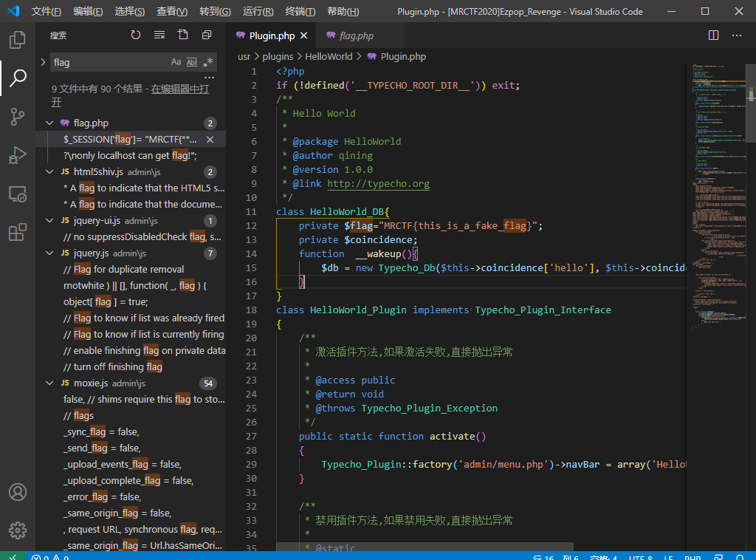Collapse all search results
The height and width of the screenshot is (560, 756).
207,35
